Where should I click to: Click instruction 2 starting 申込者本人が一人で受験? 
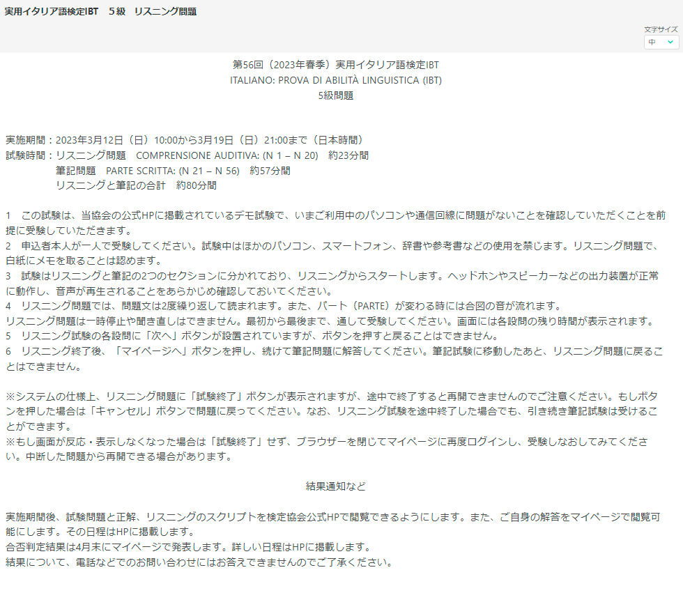[333, 253]
